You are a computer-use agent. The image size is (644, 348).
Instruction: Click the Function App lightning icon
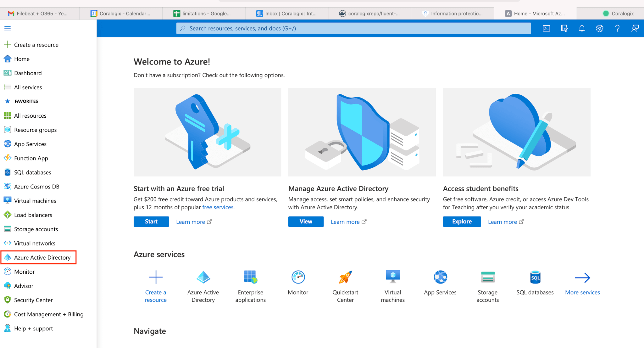click(x=8, y=158)
